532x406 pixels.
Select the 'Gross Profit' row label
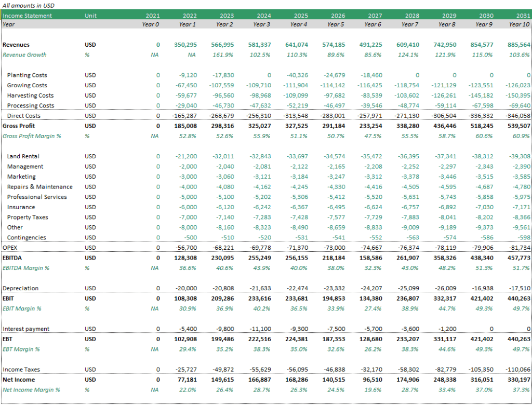(19, 126)
